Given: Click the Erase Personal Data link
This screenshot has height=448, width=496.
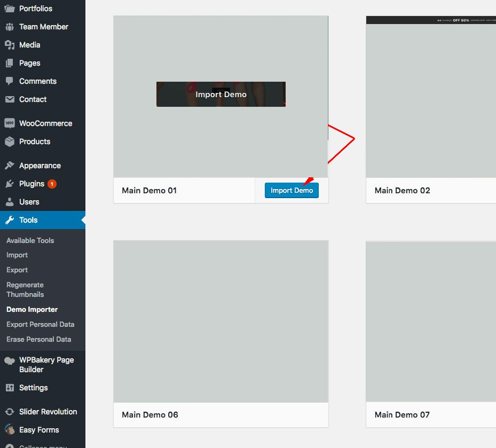Looking at the screenshot, I should pyautogui.click(x=39, y=339).
